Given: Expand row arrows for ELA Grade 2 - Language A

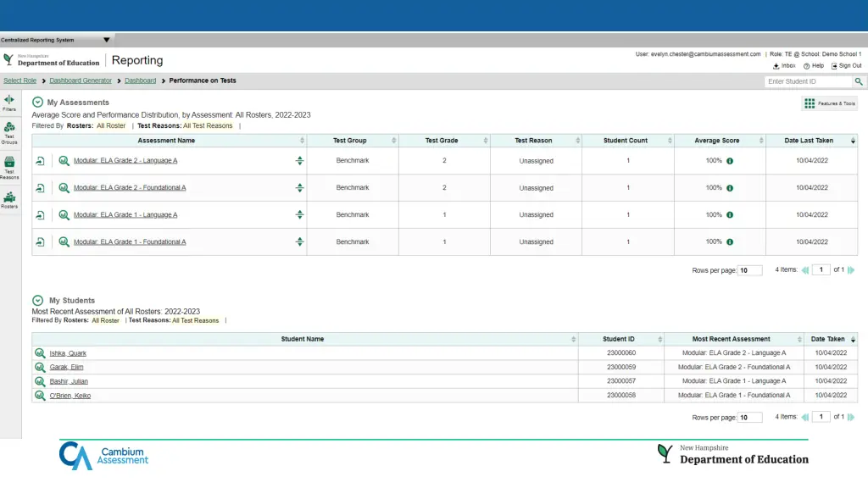Looking at the screenshot, I should (x=299, y=160).
